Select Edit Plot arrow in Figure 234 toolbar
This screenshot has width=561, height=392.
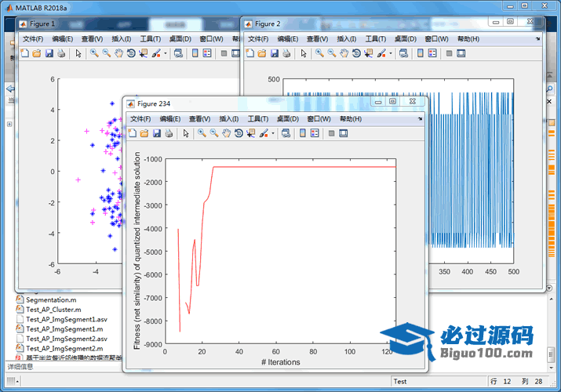186,133
